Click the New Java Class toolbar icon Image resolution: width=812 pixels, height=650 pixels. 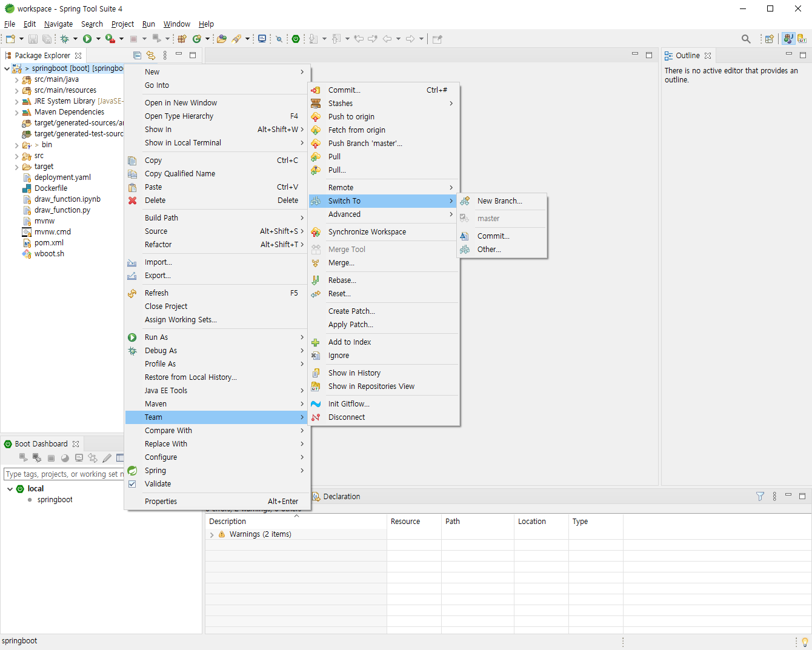pos(196,39)
